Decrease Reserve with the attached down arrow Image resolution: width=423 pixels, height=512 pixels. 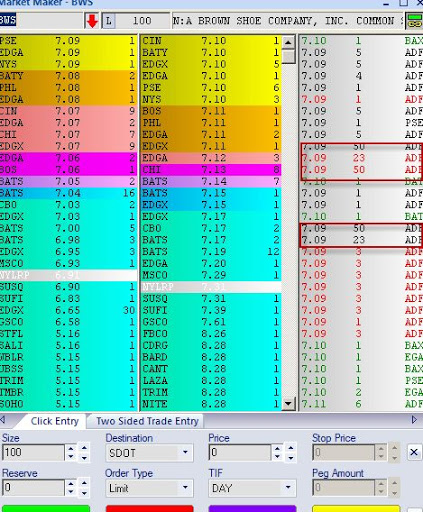tap(71, 492)
